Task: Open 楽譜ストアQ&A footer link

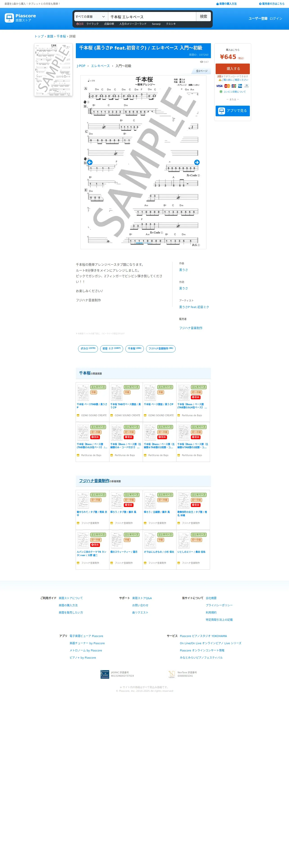Action: 142,598
